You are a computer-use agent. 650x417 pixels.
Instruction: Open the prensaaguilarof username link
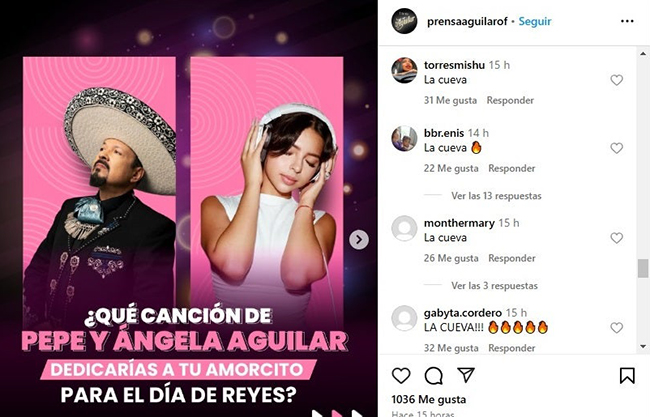pos(467,21)
